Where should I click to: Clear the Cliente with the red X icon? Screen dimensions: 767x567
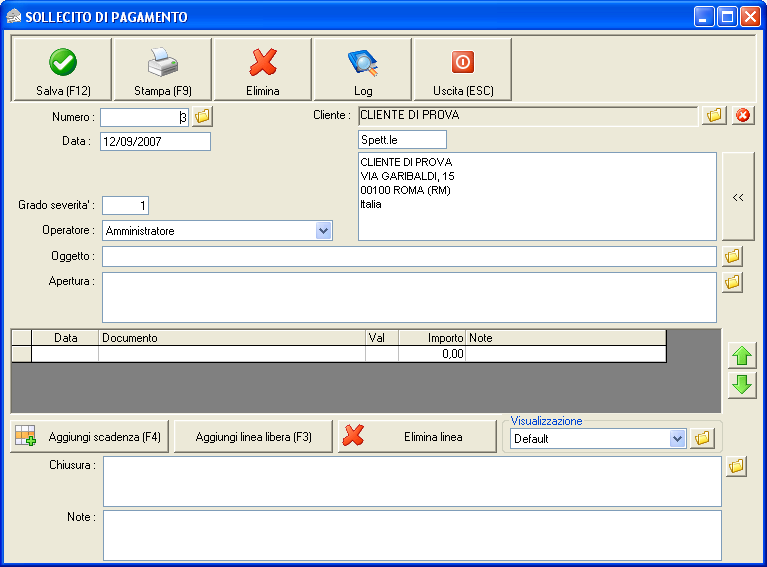[743, 115]
